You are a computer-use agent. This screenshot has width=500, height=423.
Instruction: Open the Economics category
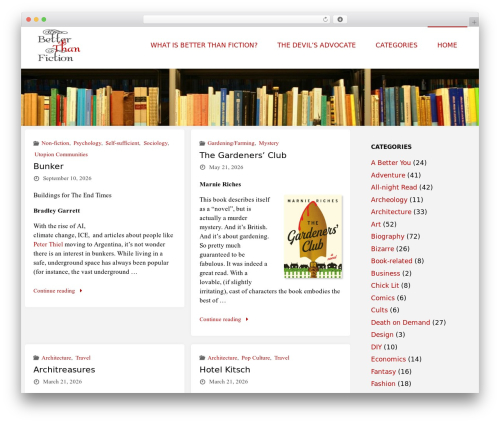(388, 359)
